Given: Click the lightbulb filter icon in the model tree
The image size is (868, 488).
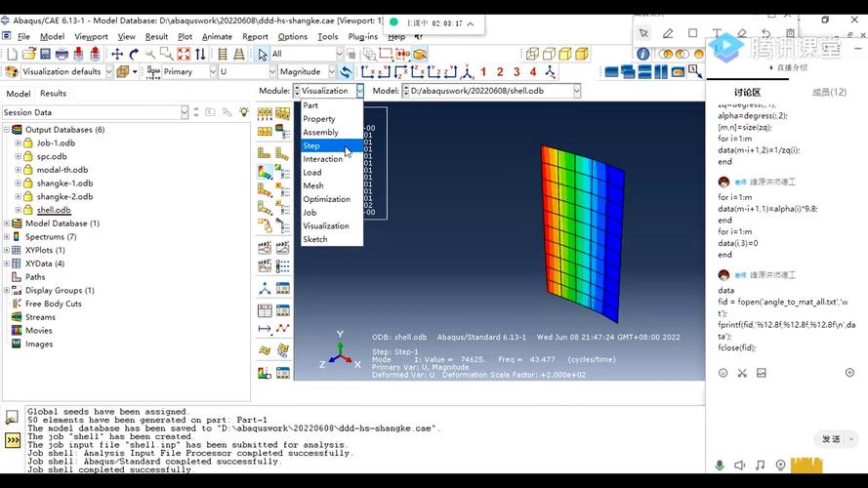Looking at the screenshot, I should click(x=243, y=112).
